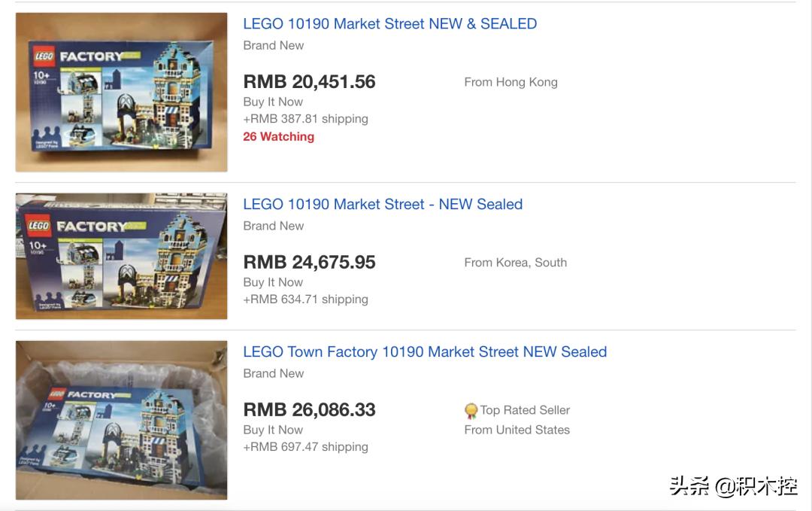Open the first LEGO 10190 listing thumbnail
The height and width of the screenshot is (511, 812).
point(120,90)
